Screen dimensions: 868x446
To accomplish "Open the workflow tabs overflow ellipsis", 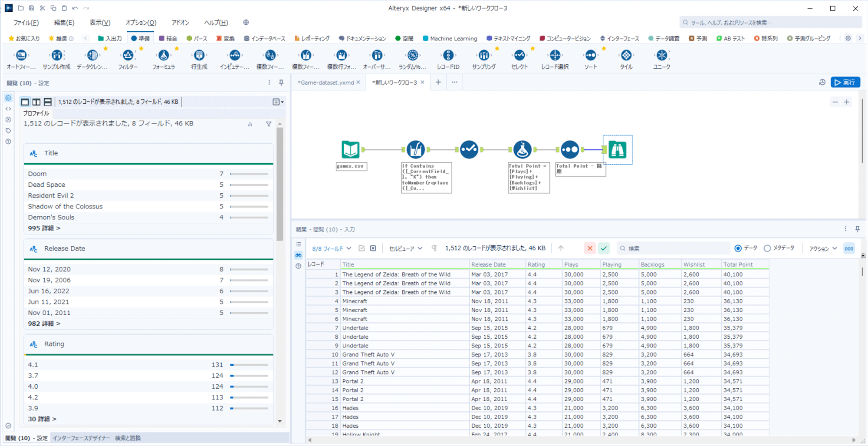I will pyautogui.click(x=454, y=82).
